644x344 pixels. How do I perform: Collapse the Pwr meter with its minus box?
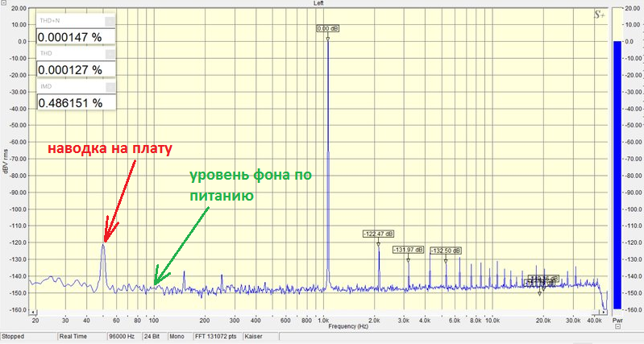point(618,326)
